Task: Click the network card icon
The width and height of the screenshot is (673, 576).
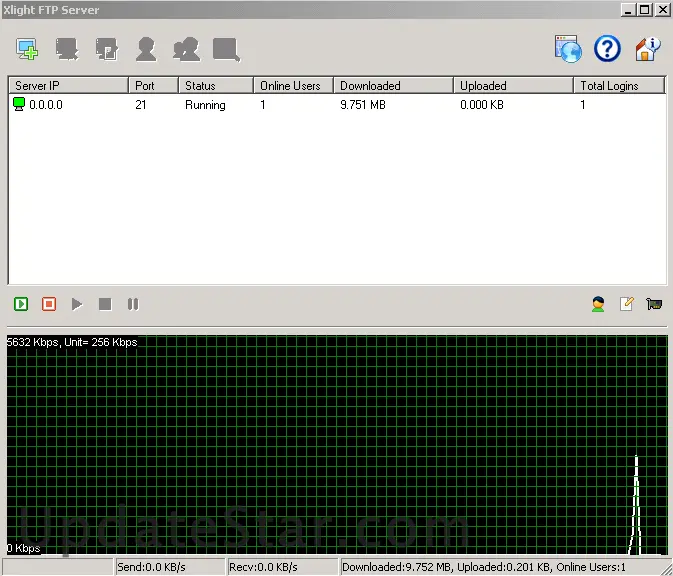Action: (x=655, y=304)
